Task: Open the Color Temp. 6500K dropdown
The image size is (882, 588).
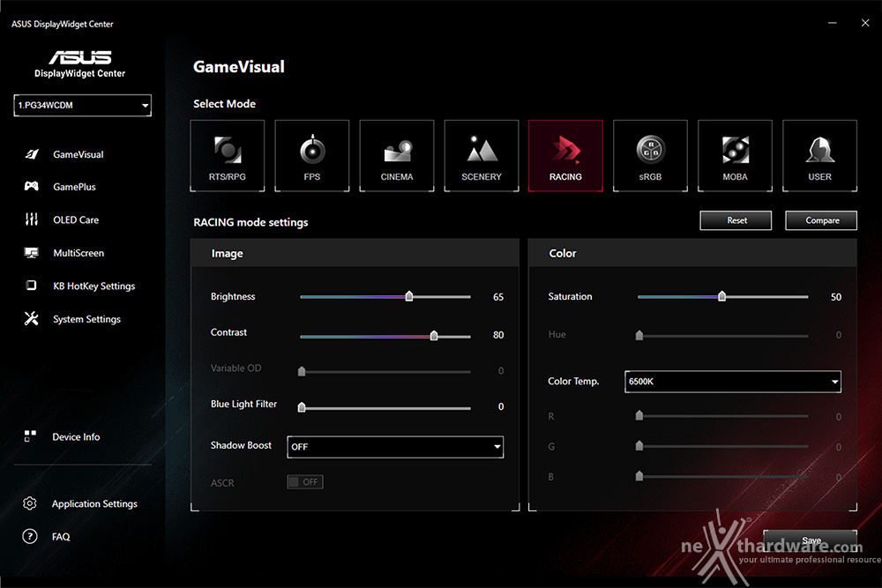Action: pyautogui.click(x=733, y=382)
